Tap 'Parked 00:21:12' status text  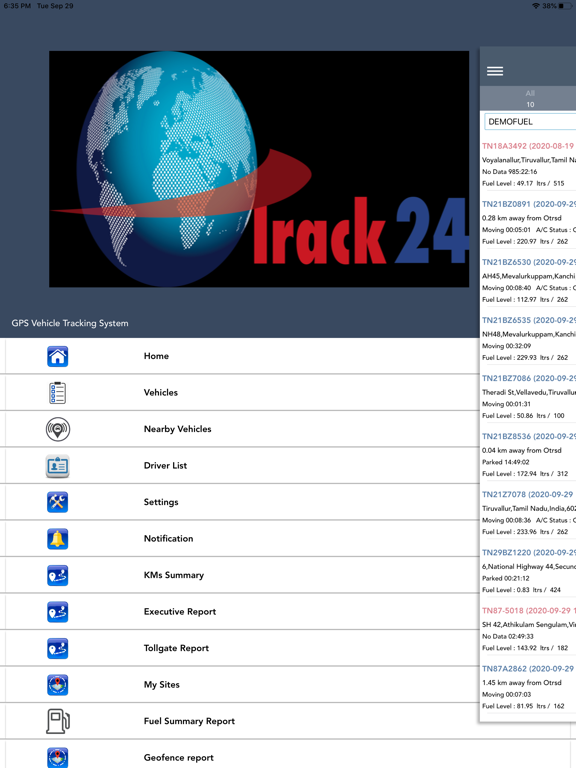505,578
